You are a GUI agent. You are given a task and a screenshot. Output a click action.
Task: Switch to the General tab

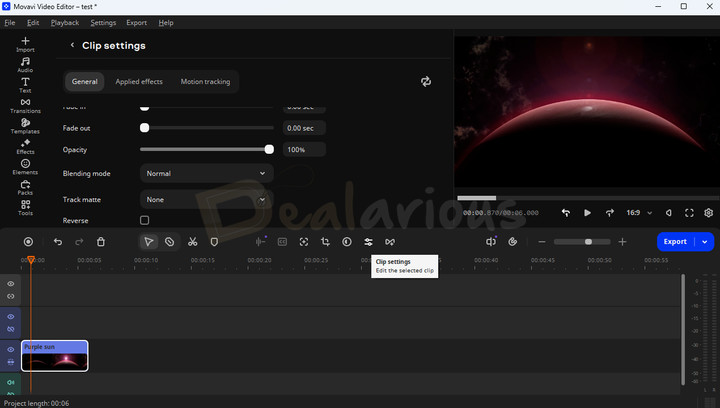point(84,82)
